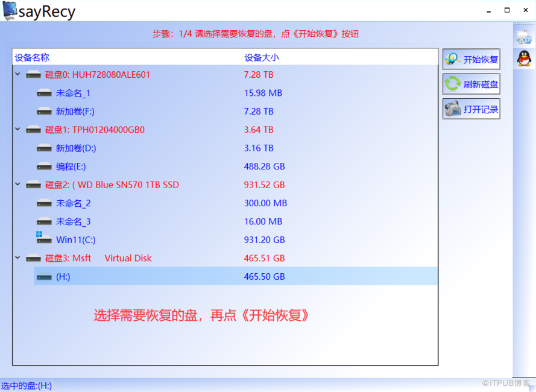Click the drive icon beside (H:)
The width and height of the screenshot is (536, 392).
pos(44,277)
